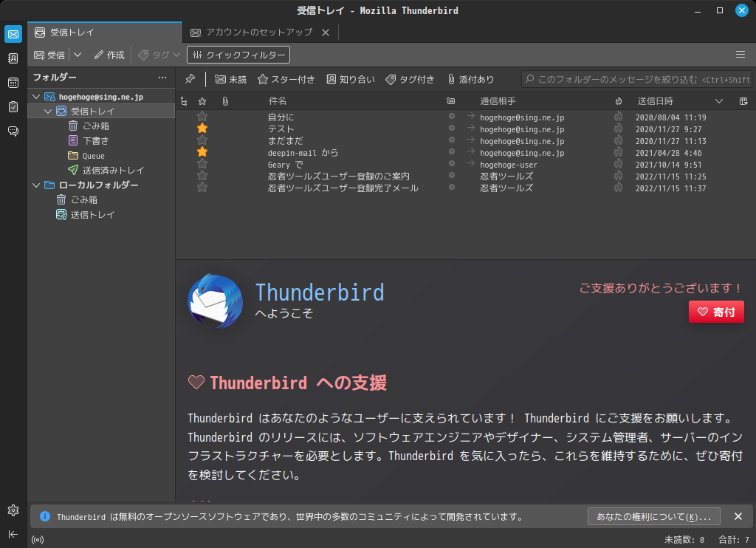Toggle the クイックフィルター button

(x=238, y=55)
